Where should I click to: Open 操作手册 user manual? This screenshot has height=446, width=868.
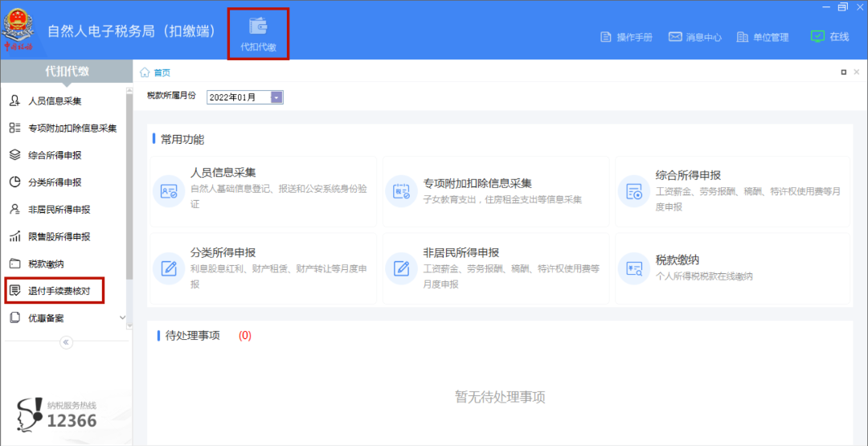(x=627, y=37)
